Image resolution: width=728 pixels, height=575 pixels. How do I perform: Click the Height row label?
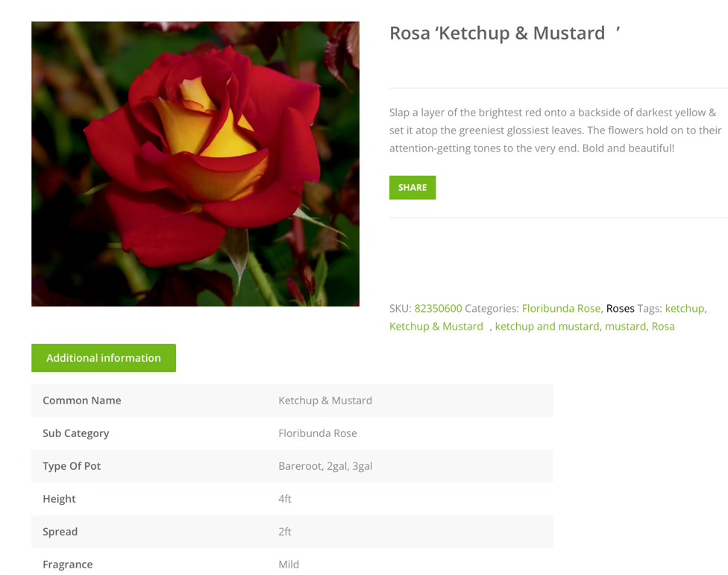pos(60,499)
